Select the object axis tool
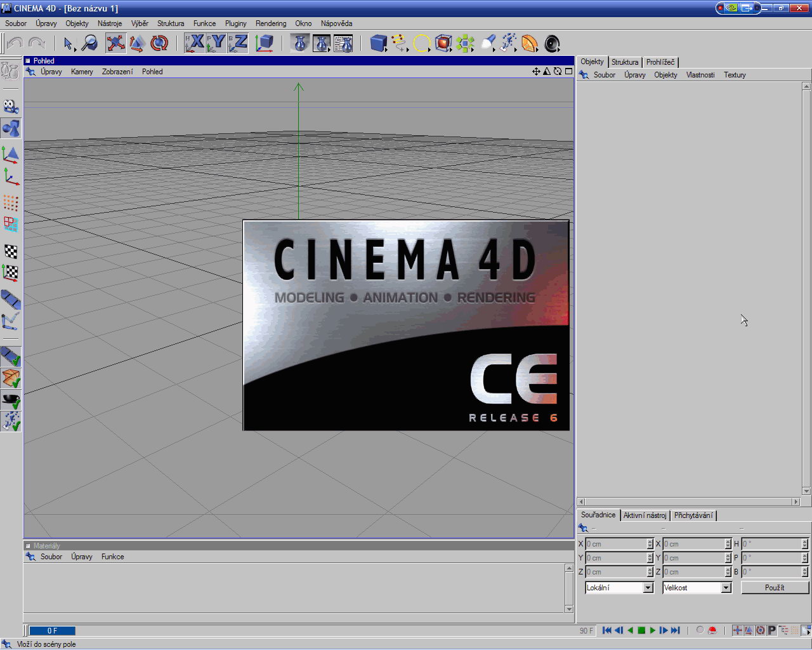 click(11, 154)
